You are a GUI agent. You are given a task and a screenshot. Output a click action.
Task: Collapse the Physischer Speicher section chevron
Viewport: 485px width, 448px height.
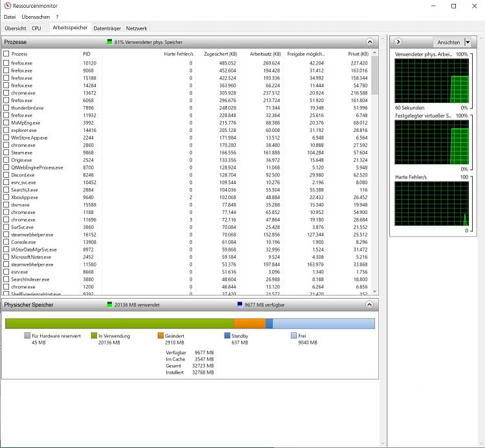(x=369, y=304)
